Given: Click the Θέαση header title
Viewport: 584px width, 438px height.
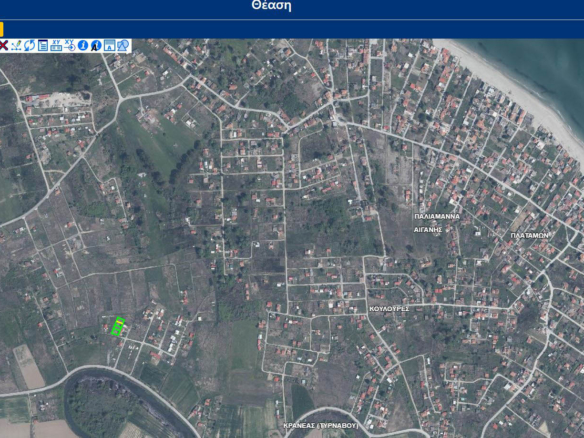Looking at the screenshot, I should 271,6.
